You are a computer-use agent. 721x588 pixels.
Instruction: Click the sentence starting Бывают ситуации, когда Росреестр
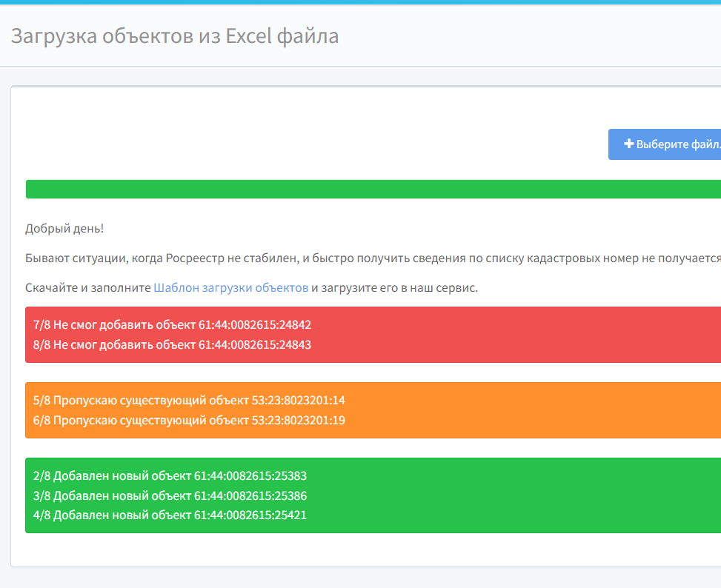(373, 258)
